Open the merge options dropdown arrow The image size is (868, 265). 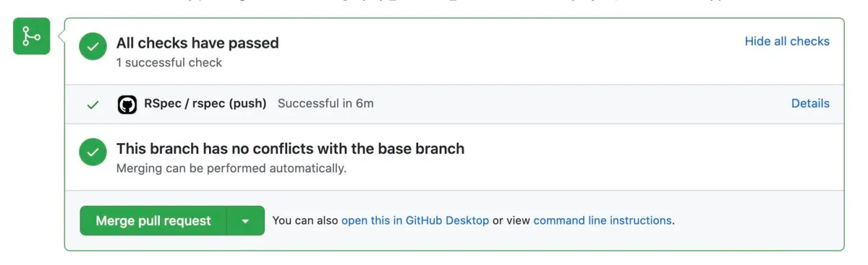pyautogui.click(x=246, y=221)
